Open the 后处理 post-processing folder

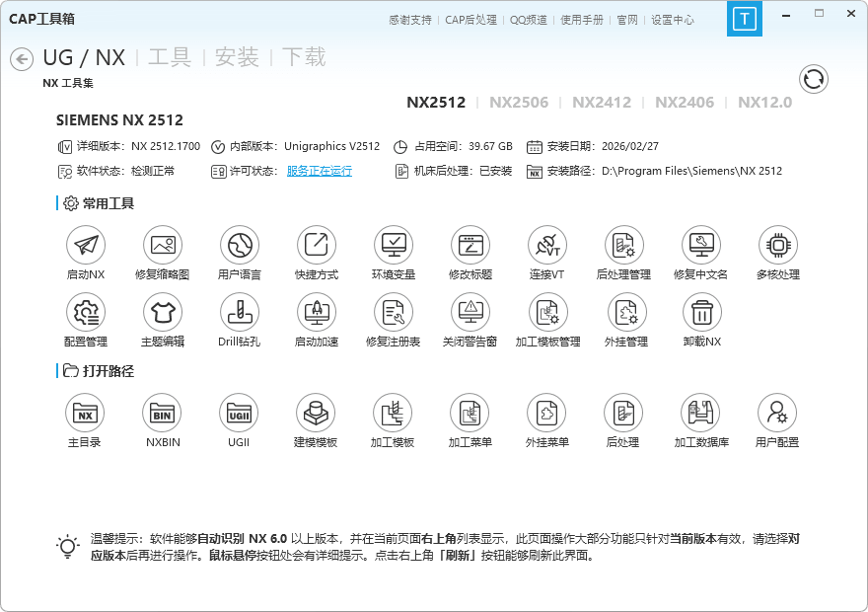[x=623, y=414]
